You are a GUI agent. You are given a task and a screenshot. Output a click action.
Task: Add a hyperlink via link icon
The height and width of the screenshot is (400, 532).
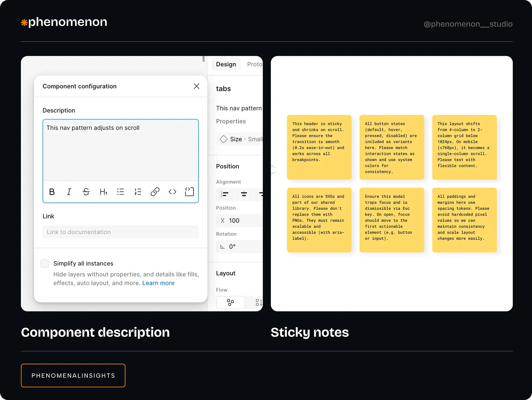click(155, 192)
